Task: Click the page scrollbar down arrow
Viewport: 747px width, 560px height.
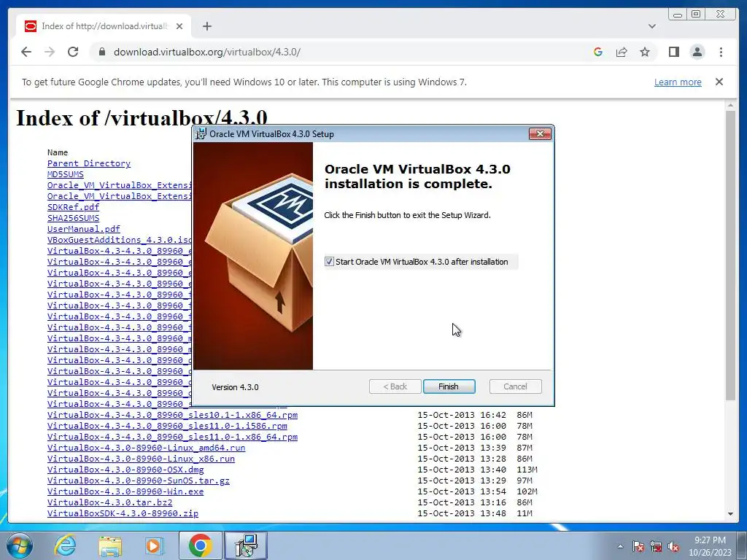Action: pyautogui.click(x=730, y=514)
